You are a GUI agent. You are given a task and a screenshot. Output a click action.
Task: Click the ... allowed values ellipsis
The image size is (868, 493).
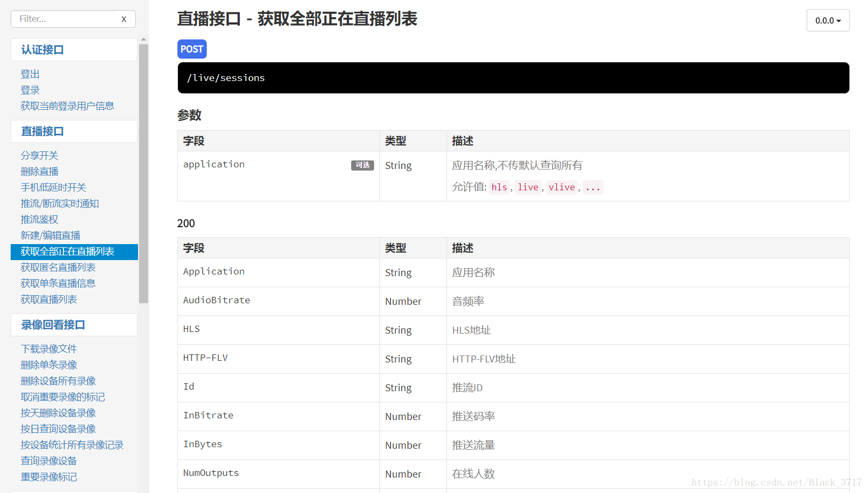pyautogui.click(x=593, y=187)
